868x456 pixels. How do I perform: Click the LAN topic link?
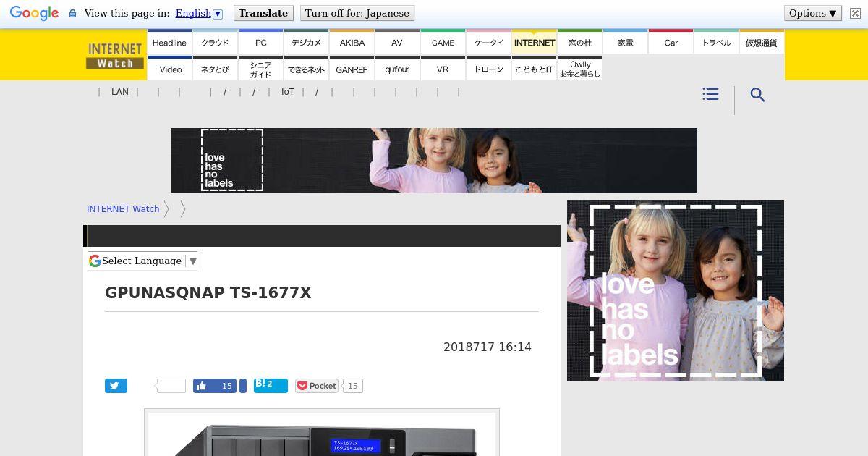pyautogui.click(x=120, y=92)
